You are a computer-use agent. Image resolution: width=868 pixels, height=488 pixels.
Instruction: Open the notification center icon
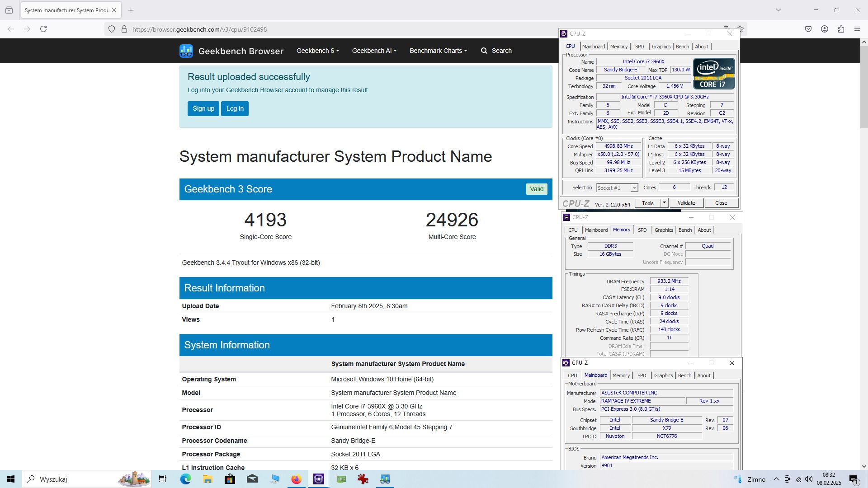pos(854,479)
